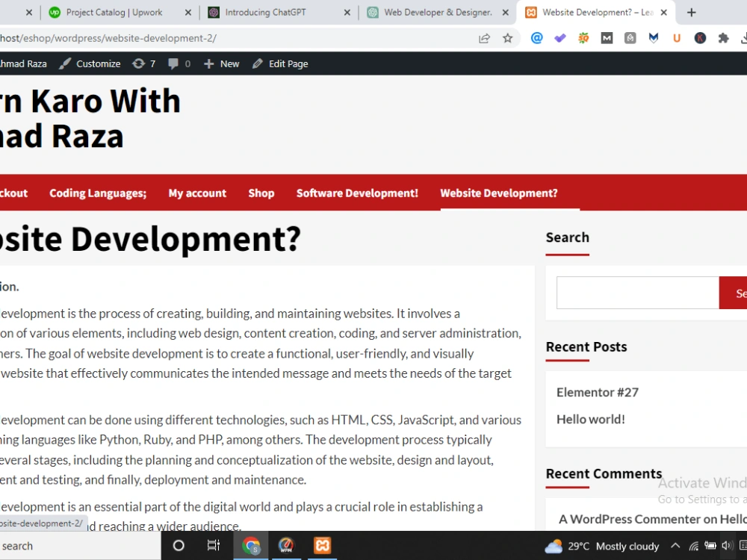The image size is (747, 560).
Task: Open the blue Malwarebytes-style M extension
Action: coord(654,38)
